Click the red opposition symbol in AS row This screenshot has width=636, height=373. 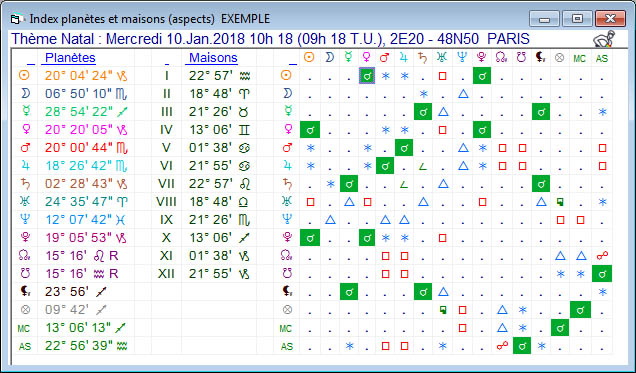(502, 346)
